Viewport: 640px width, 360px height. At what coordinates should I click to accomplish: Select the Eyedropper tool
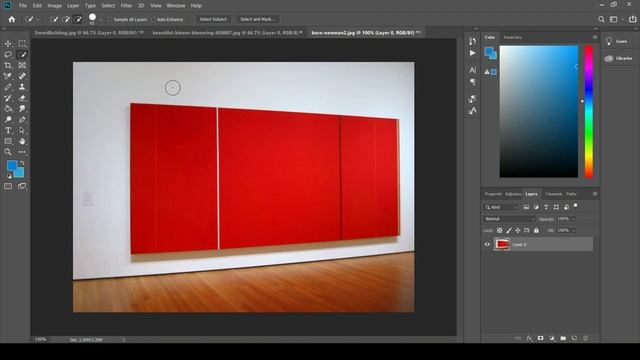point(8,76)
